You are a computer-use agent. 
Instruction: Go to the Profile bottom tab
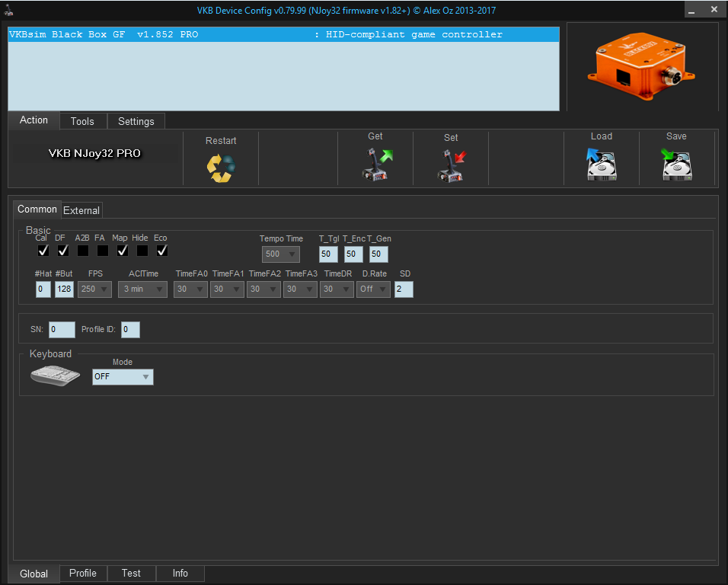pyautogui.click(x=83, y=573)
